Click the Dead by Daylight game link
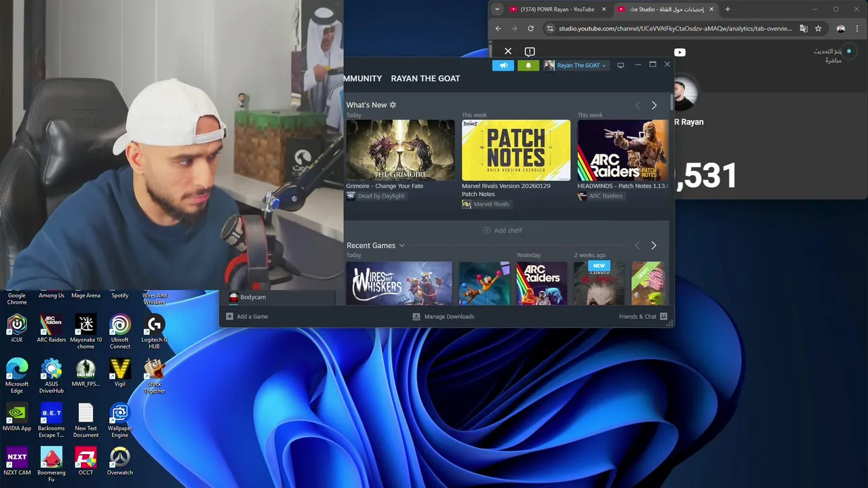 tap(376, 196)
